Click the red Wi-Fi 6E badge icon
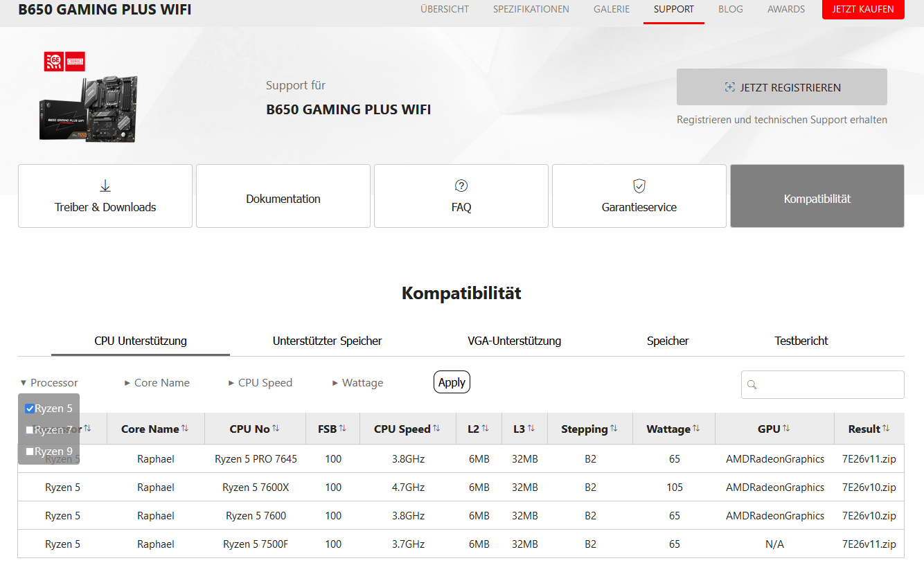Image resolution: width=924 pixels, height=572 pixels. point(53,62)
